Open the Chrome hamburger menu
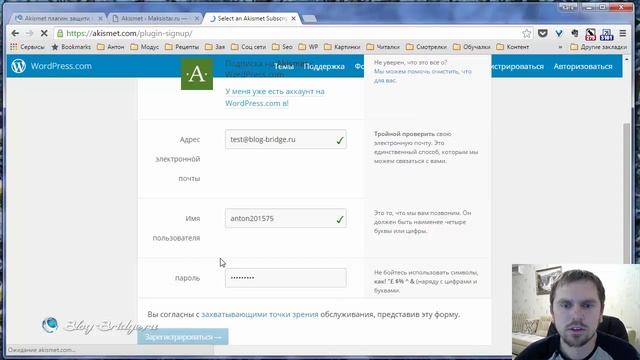The image size is (640, 360). pyautogui.click(x=623, y=33)
